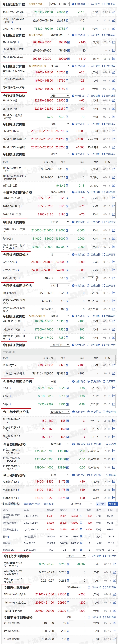The width and height of the screenshot is (119, 644).
Task: Open trend chart for SMM 广东1#电解铜
Action: pyautogui.click(x=113, y=12)
